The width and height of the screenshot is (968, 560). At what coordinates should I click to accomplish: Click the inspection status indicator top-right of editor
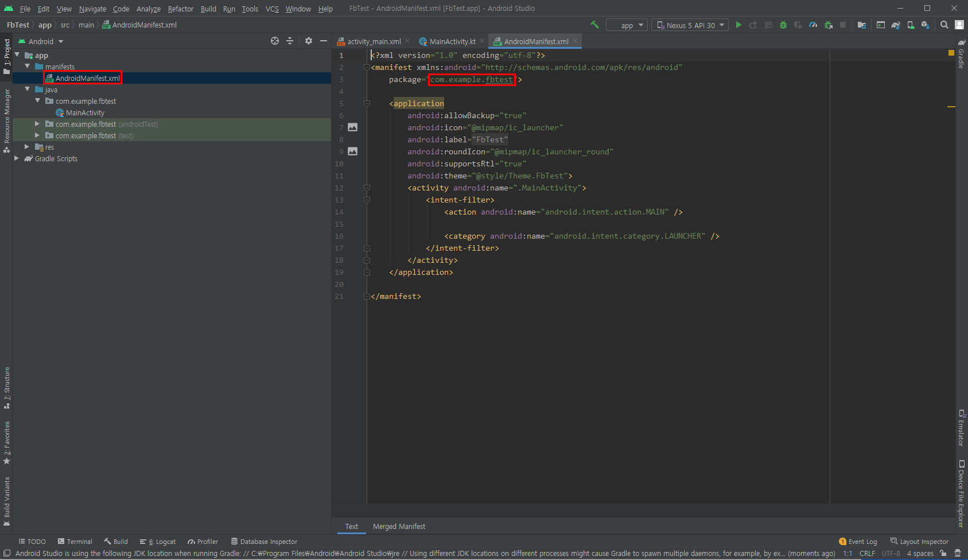coord(951,53)
